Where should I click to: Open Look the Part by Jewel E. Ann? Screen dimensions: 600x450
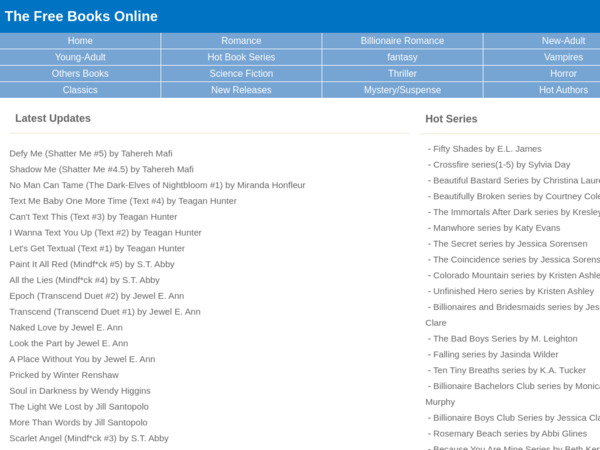(x=68, y=343)
